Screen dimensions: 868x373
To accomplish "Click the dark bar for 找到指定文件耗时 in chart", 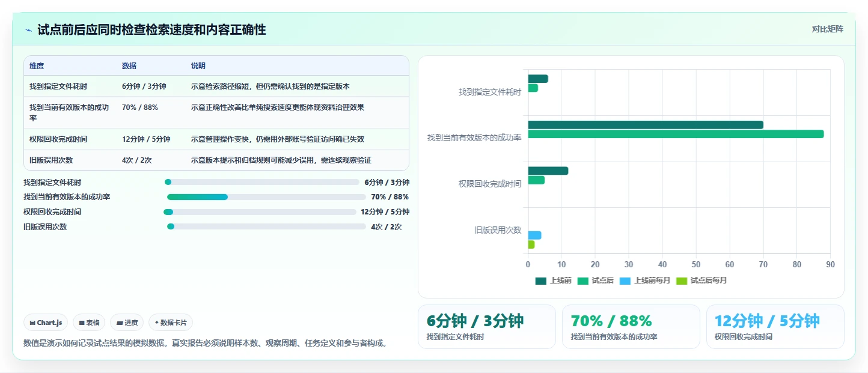I will pyautogui.click(x=538, y=79).
